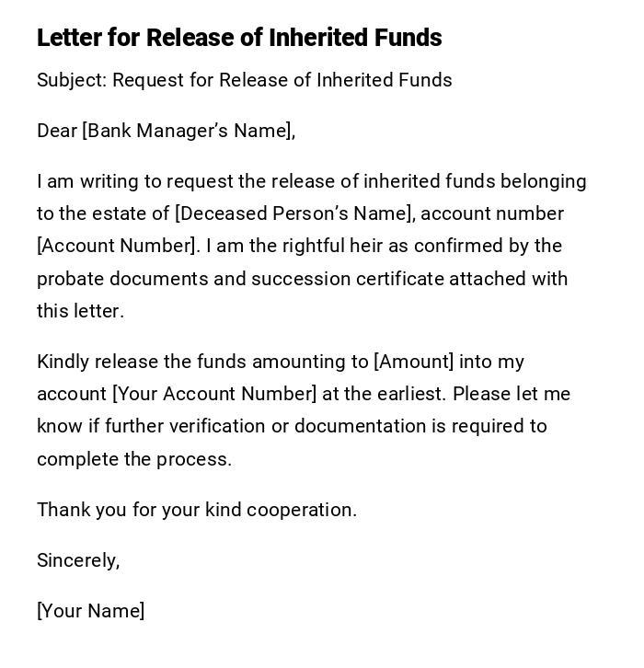The image size is (644, 668).
Task: Click the word "Dear" in the greeting
Action: (x=57, y=131)
